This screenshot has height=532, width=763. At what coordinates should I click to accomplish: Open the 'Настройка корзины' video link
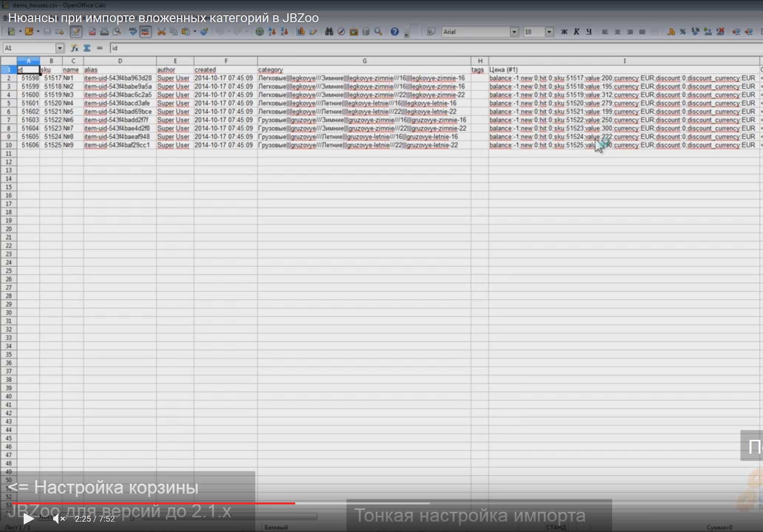[x=104, y=487]
